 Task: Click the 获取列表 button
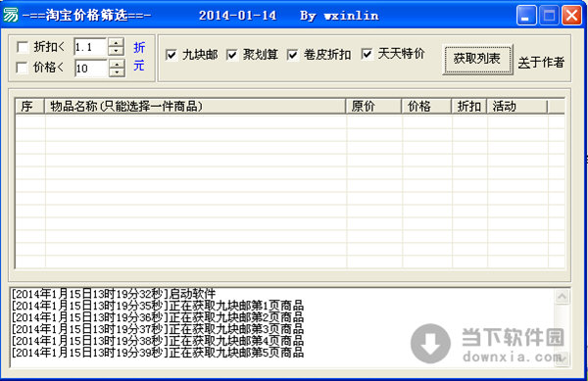pyautogui.click(x=477, y=59)
